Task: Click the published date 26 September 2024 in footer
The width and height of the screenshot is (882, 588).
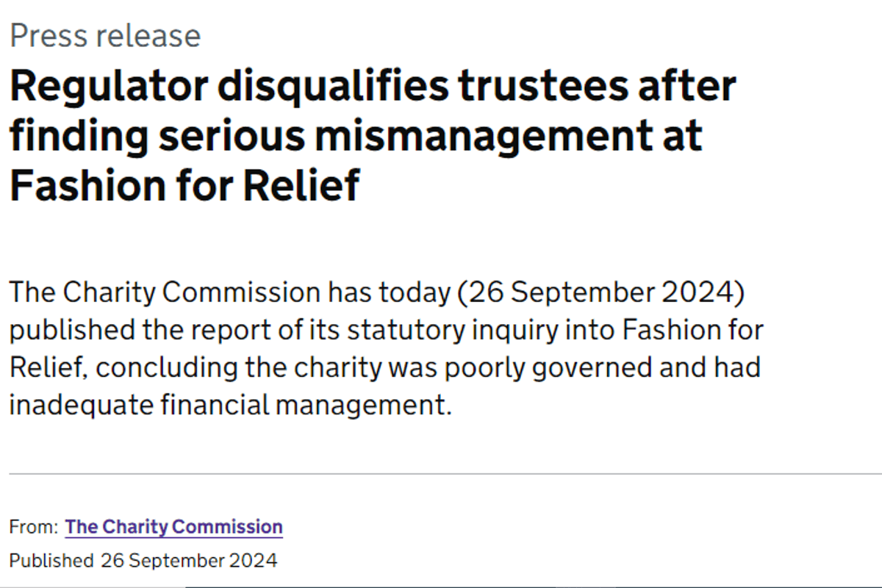Action: 190,561
